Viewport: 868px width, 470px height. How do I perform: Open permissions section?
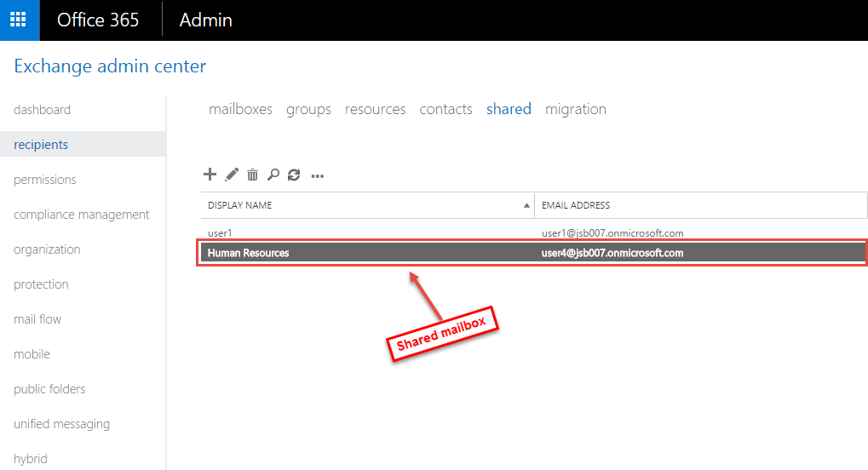(45, 180)
